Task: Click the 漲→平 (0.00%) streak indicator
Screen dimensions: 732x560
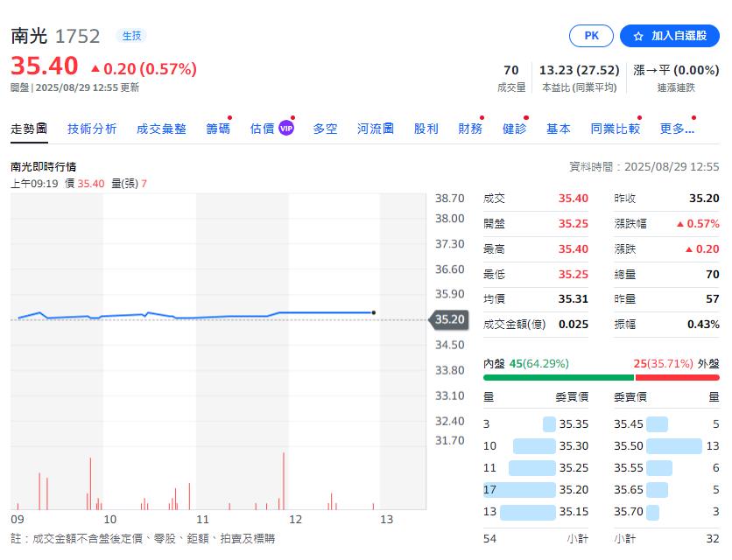Action: point(676,71)
